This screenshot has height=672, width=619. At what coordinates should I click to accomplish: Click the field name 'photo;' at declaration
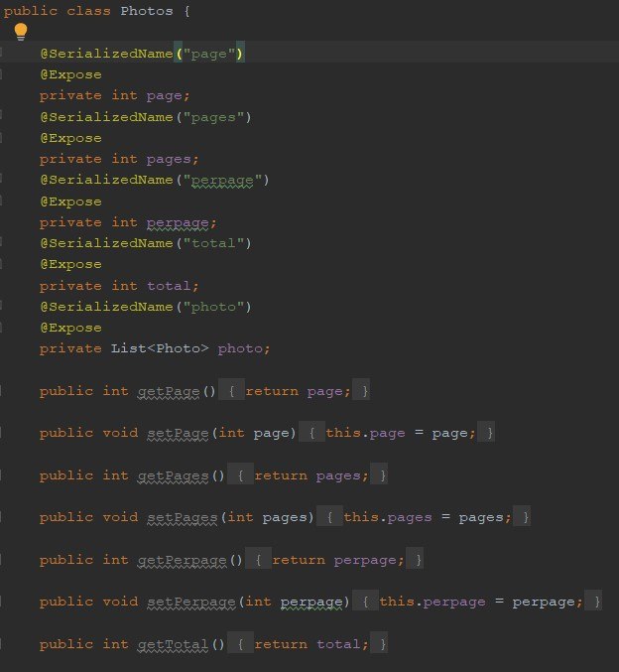coord(244,348)
